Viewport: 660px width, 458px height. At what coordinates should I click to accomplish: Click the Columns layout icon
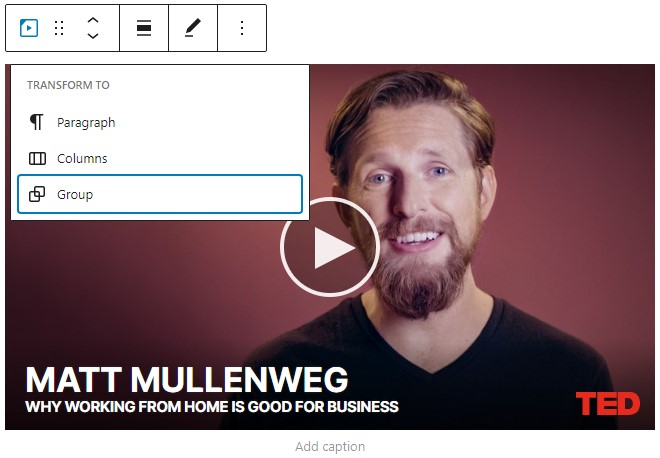[37, 158]
